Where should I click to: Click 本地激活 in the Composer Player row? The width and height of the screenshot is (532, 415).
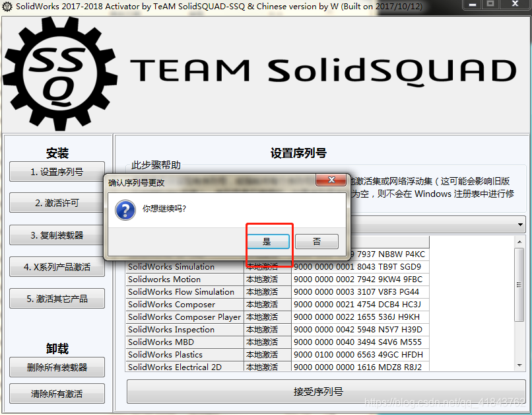268,317
